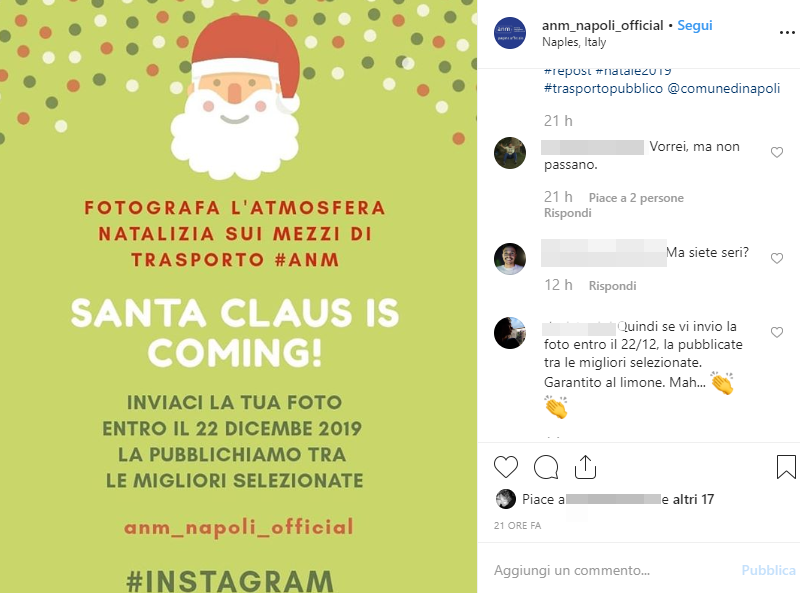Image resolution: width=800 pixels, height=593 pixels.
Task: Open 'altri 17' likes list
Action: tap(693, 499)
